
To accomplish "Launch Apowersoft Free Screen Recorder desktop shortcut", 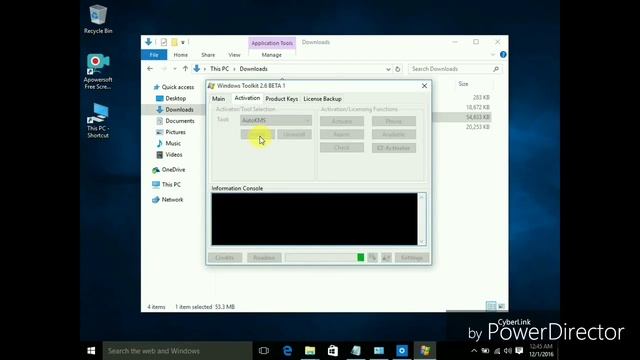I will [98, 71].
